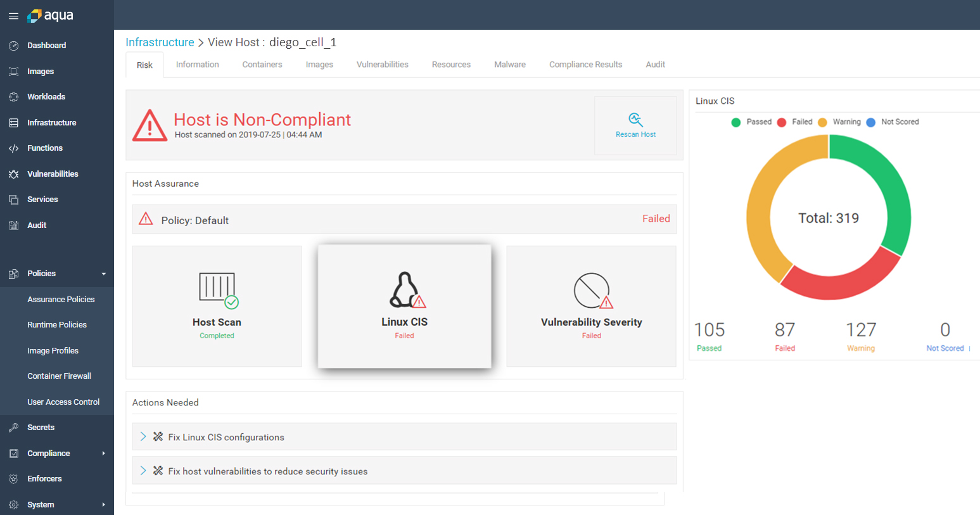Click the Linux CIS penguin icon
This screenshot has height=515, width=980.
406,290
